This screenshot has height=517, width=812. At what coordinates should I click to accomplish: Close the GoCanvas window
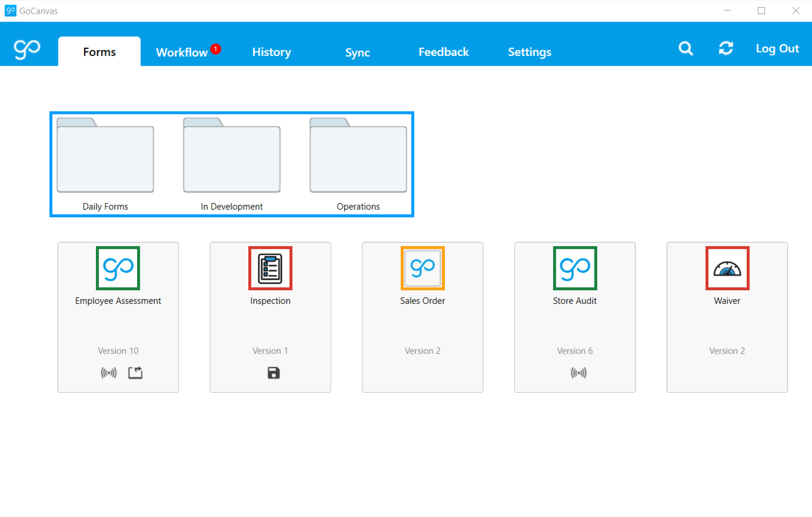point(796,11)
